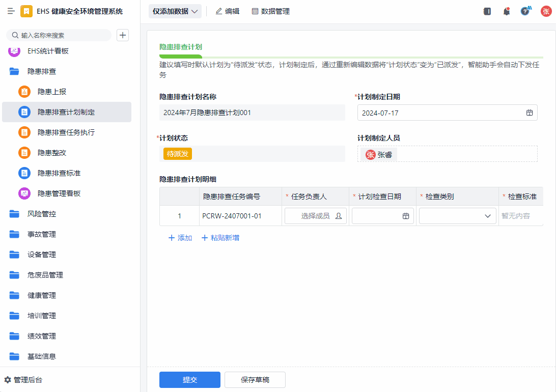Switch to the 编辑 tab

pos(227,11)
